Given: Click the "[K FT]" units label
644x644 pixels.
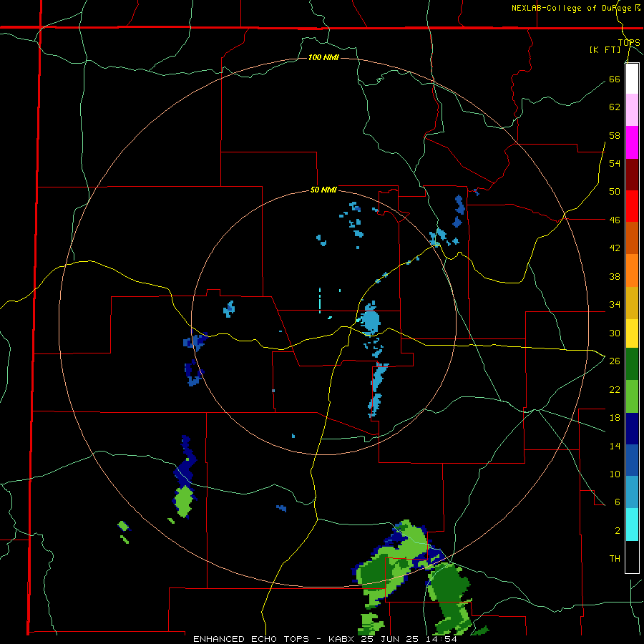Looking at the screenshot, I should pyautogui.click(x=605, y=50).
